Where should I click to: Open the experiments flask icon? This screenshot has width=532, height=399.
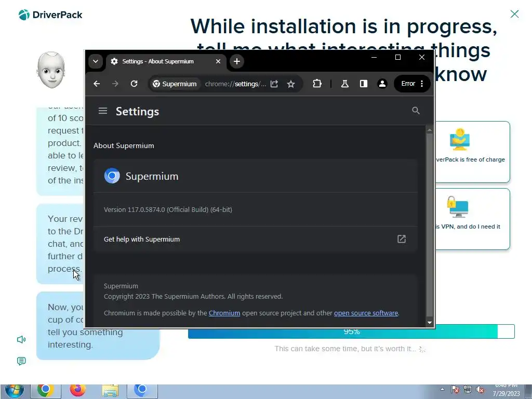click(345, 84)
